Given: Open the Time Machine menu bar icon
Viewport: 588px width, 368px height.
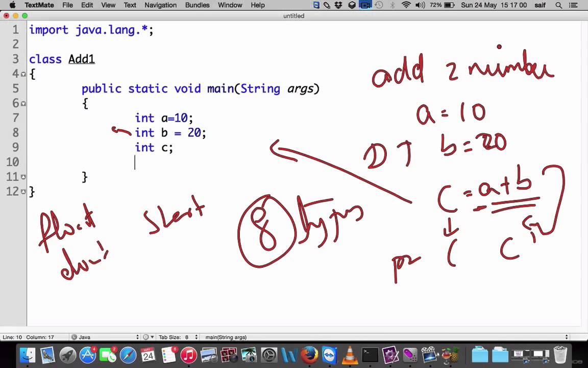Looking at the screenshot, I should pos(379,5).
